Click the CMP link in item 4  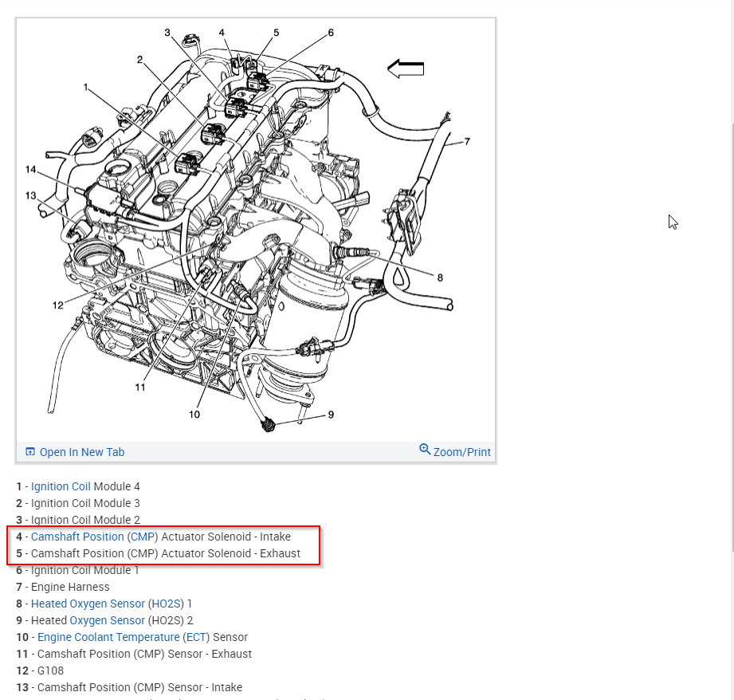click(x=143, y=537)
